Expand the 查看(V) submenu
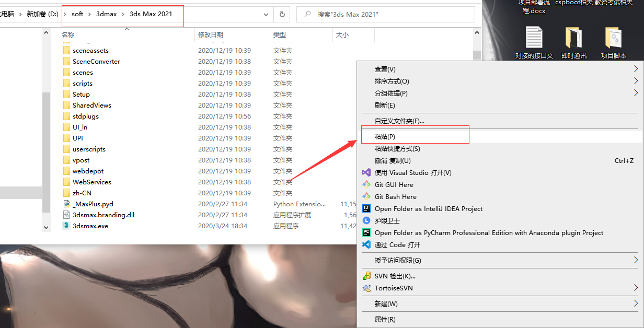Screen dimensions: 644x328 click(x=636, y=69)
